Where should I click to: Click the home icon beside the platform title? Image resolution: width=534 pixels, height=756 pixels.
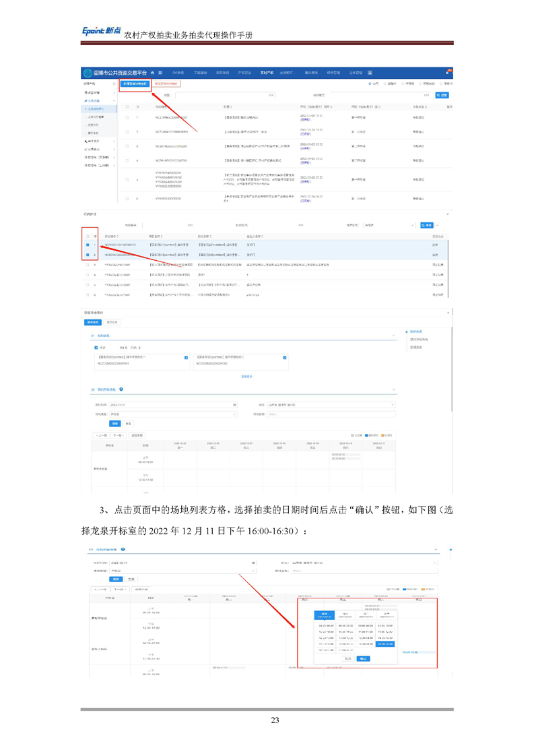152,72
